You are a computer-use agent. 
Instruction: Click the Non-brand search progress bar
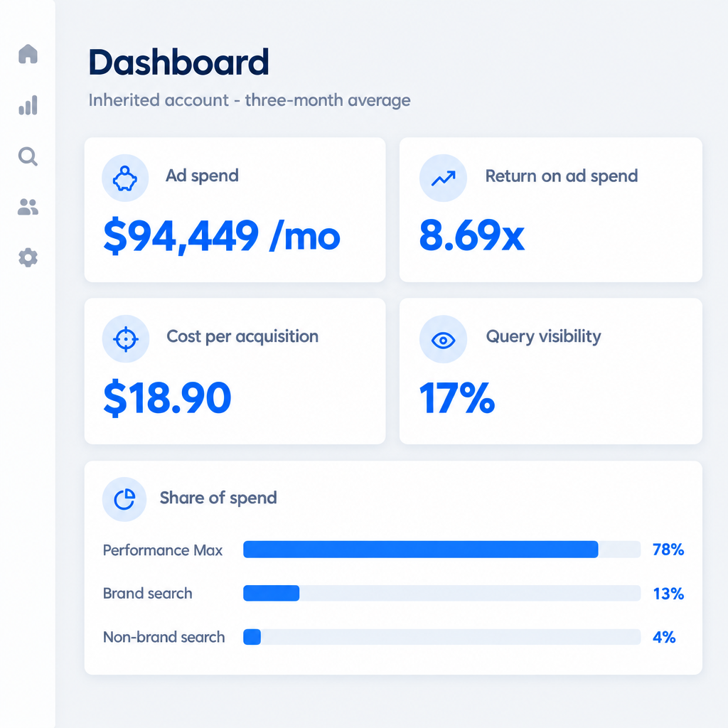[442, 636]
